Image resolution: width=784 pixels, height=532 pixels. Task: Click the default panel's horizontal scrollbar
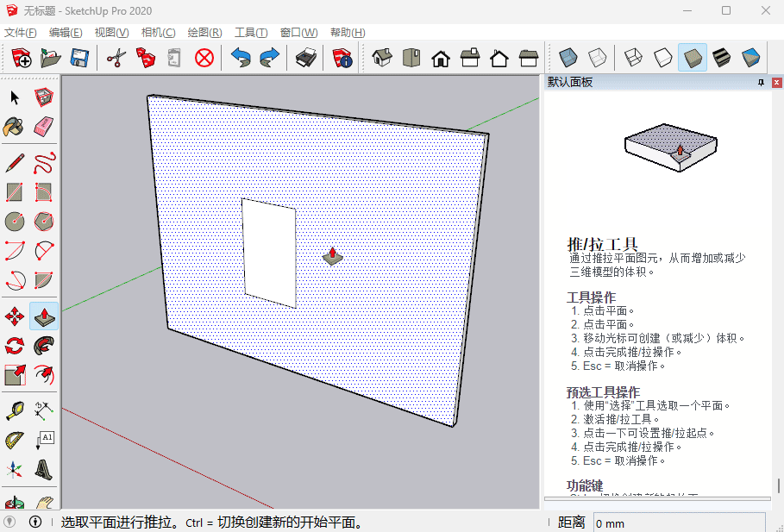(657, 498)
